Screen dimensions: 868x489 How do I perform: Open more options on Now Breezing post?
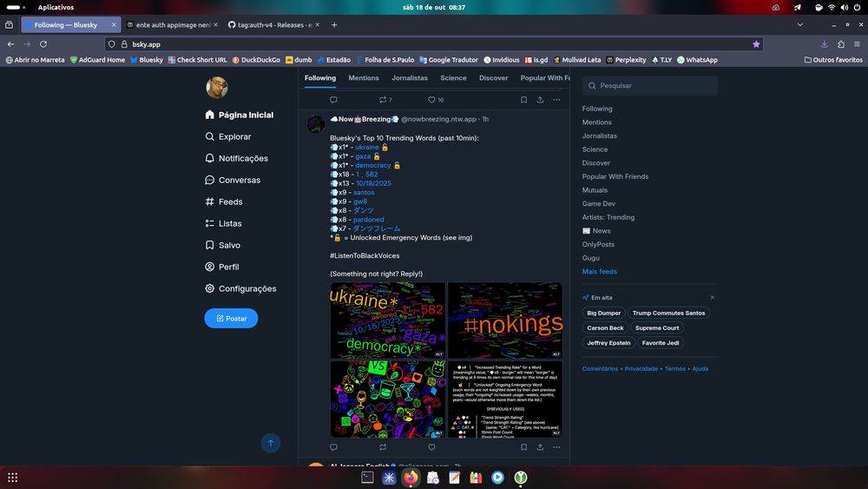coord(556,447)
